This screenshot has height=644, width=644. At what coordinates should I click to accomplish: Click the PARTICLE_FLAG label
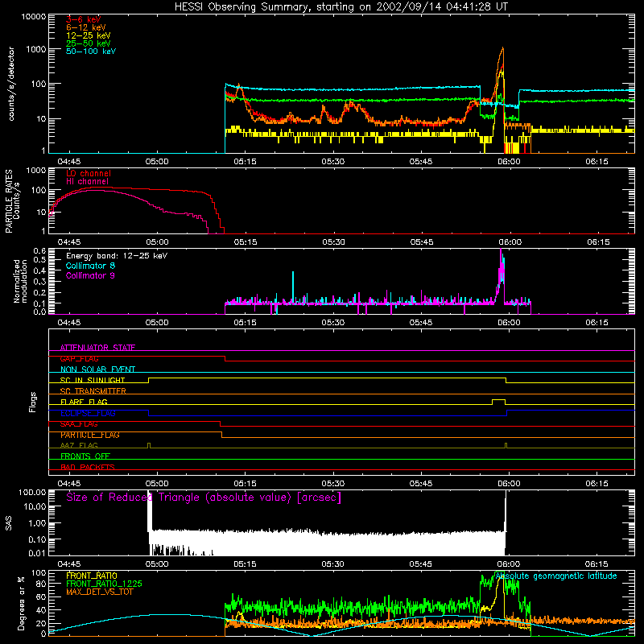[x=90, y=435]
